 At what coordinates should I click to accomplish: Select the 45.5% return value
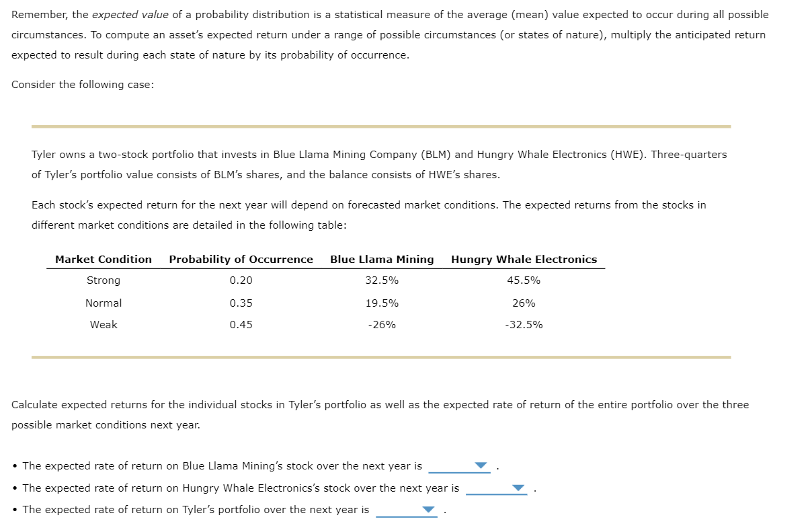(523, 280)
